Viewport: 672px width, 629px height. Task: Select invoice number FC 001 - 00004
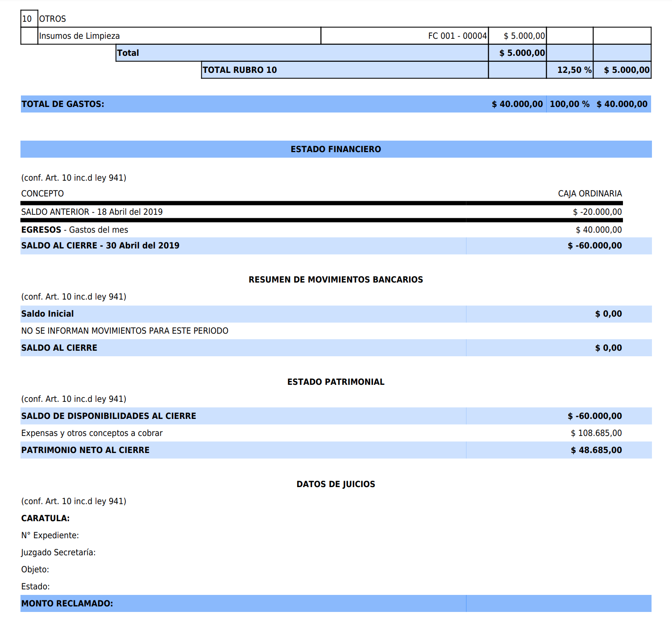coord(457,36)
